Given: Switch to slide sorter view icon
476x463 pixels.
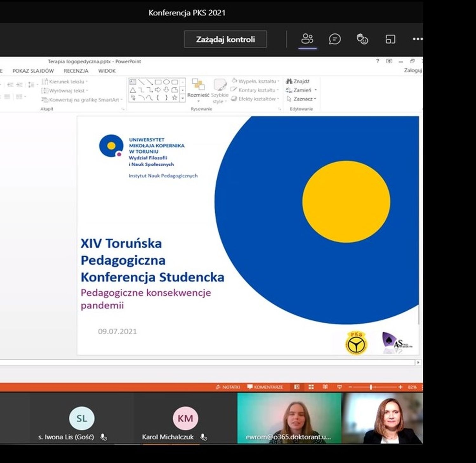Looking at the screenshot, I should (x=311, y=387).
